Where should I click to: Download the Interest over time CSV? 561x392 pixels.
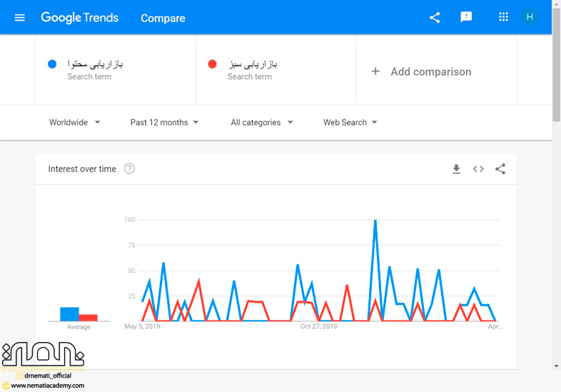pos(457,169)
